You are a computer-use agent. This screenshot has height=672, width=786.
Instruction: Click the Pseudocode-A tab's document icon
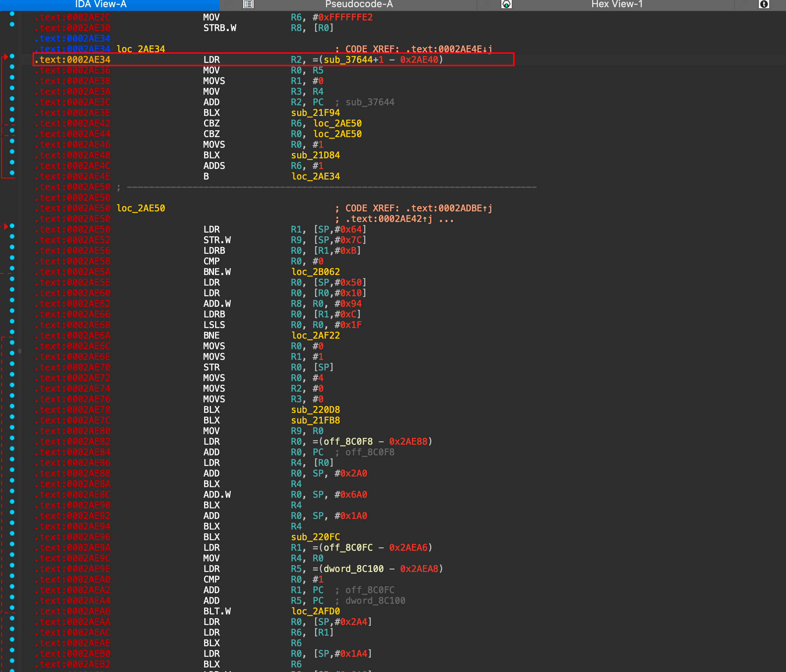tap(248, 5)
